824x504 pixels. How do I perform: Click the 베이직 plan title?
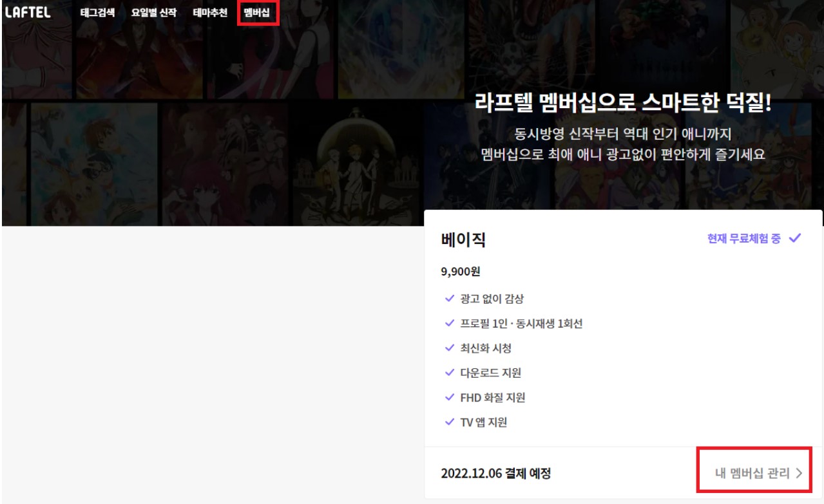463,240
